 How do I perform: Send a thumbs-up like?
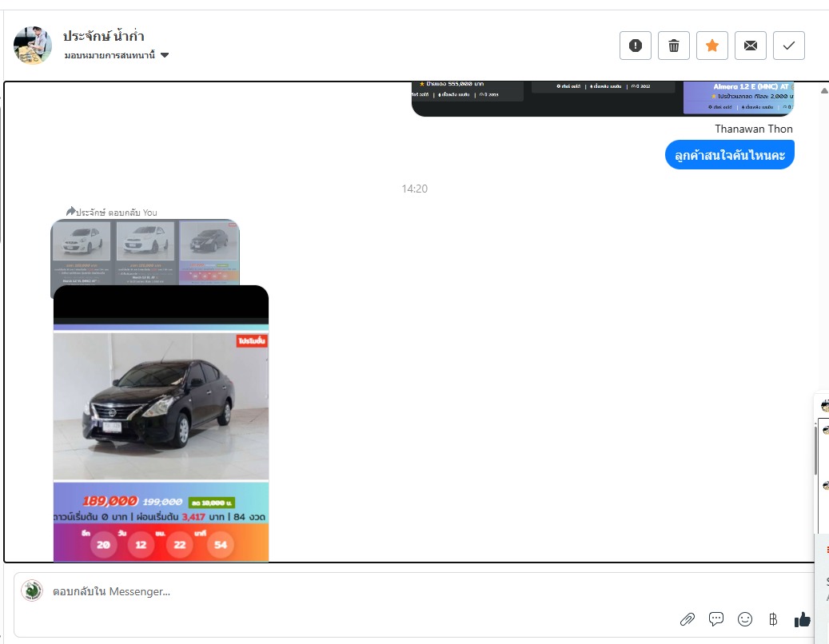coord(803,619)
